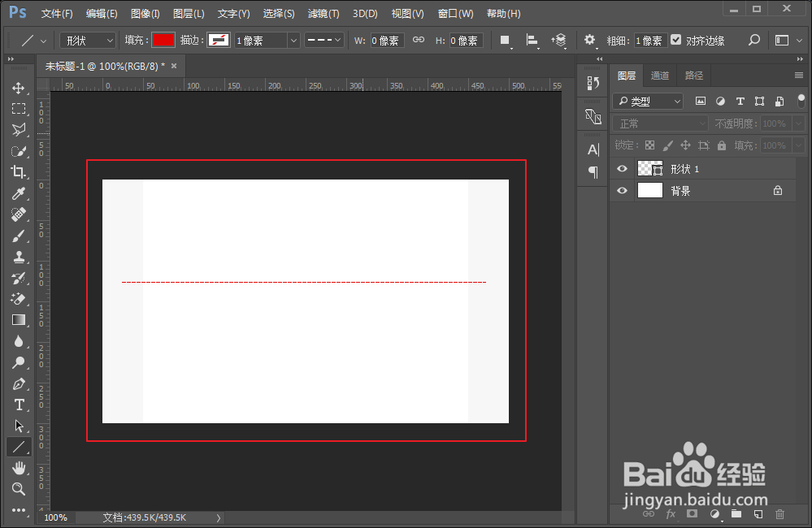Image resolution: width=812 pixels, height=528 pixels.
Task: Select the Zoom tool
Action: (19, 489)
